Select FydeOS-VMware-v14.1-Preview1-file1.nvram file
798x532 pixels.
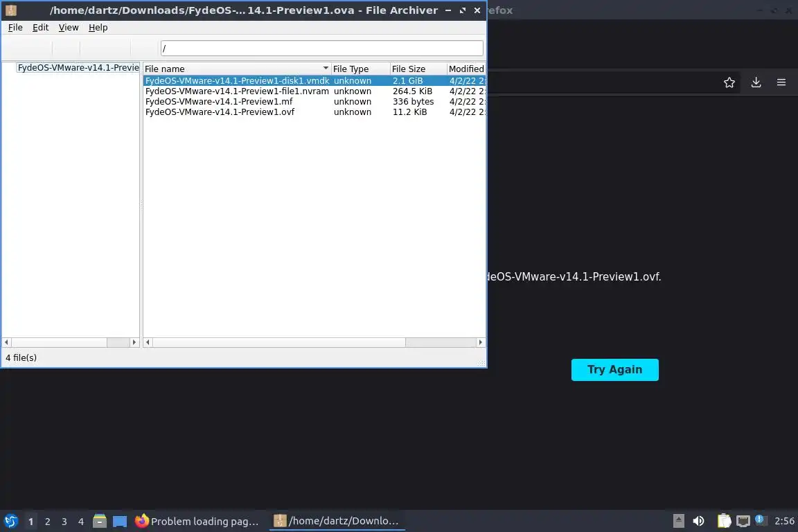(237, 91)
